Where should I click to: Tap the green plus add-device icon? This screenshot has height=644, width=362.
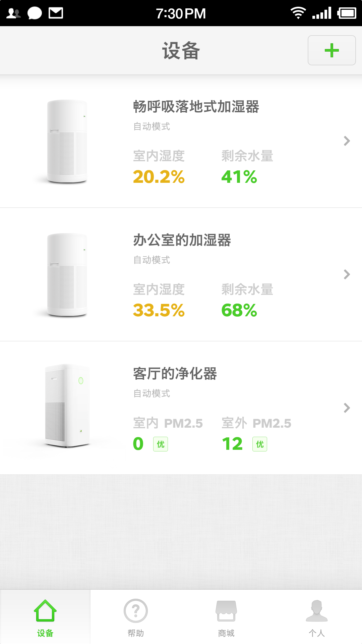(331, 50)
